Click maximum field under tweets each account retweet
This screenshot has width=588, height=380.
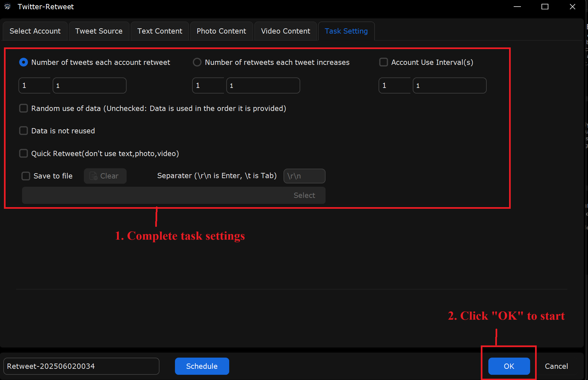coord(89,86)
